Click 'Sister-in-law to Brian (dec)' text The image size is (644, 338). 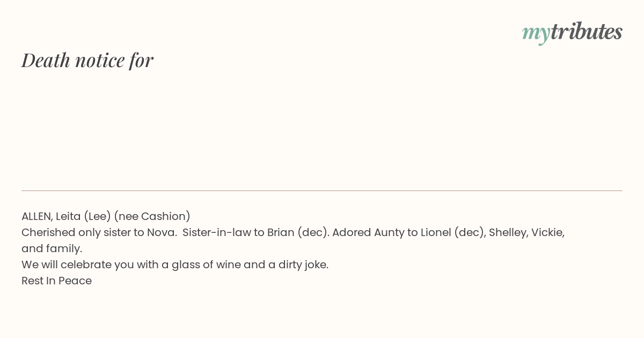tap(255, 232)
